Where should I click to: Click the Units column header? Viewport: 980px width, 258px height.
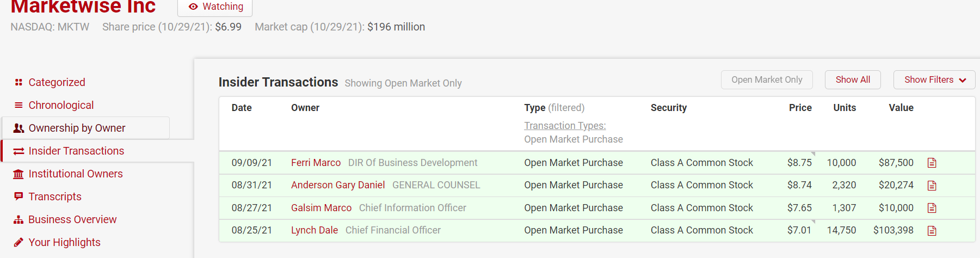click(845, 108)
